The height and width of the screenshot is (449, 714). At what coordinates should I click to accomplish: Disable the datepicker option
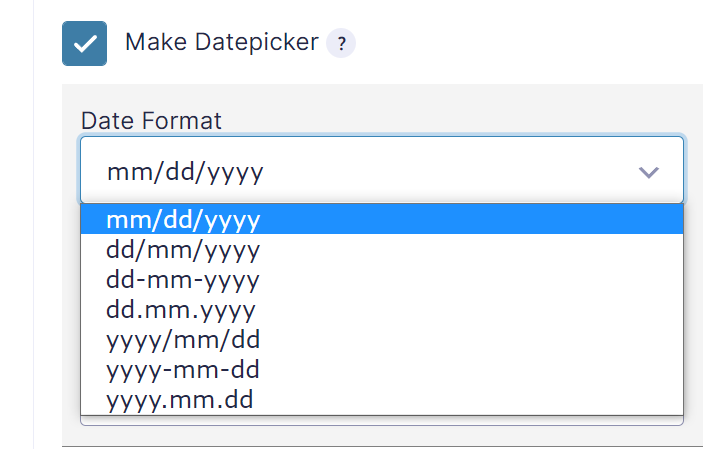[85, 43]
